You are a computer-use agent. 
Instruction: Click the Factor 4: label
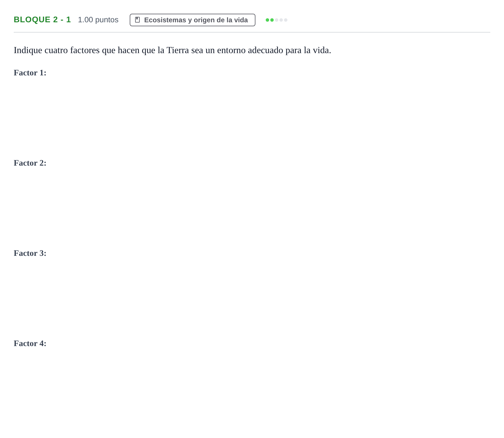30,343
